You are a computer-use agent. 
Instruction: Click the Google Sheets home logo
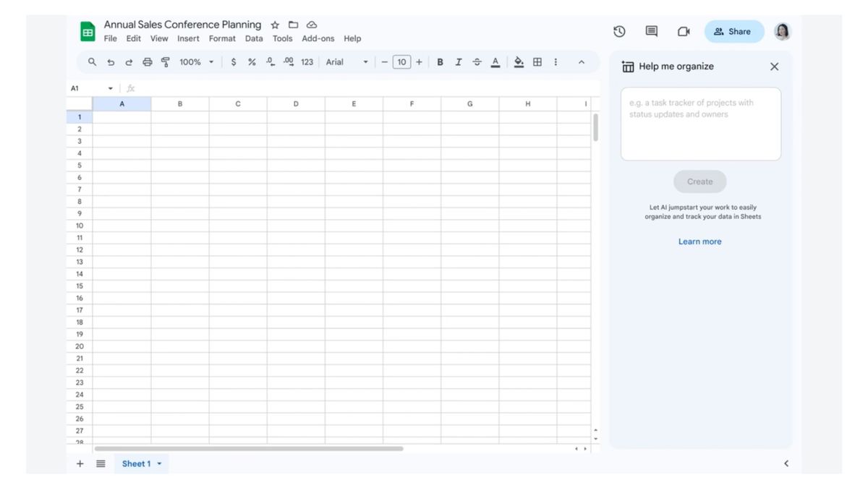(x=88, y=32)
